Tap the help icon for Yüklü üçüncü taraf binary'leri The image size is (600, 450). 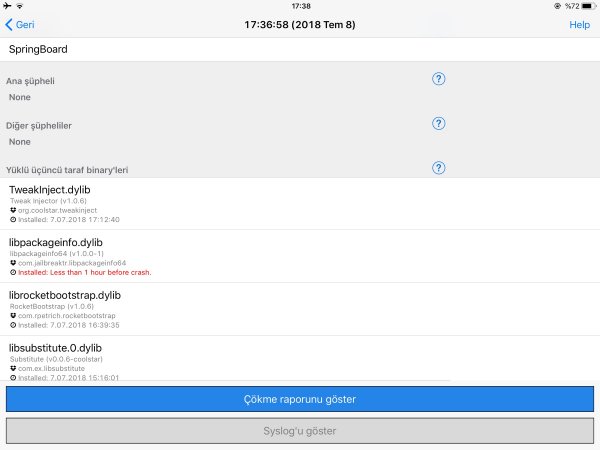(x=438, y=168)
